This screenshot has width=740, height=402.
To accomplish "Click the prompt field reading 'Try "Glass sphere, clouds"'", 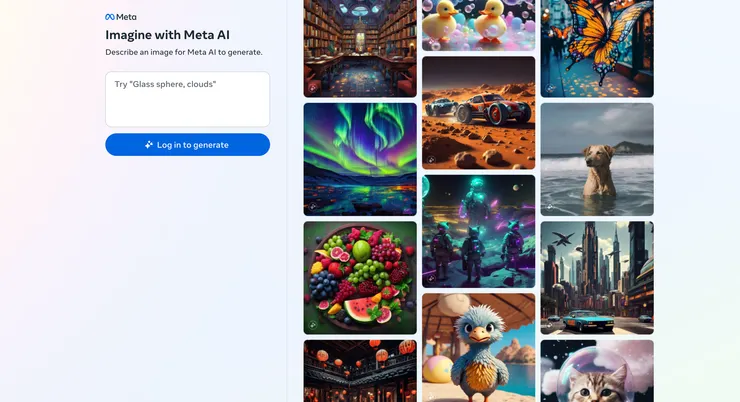I will pos(188,99).
